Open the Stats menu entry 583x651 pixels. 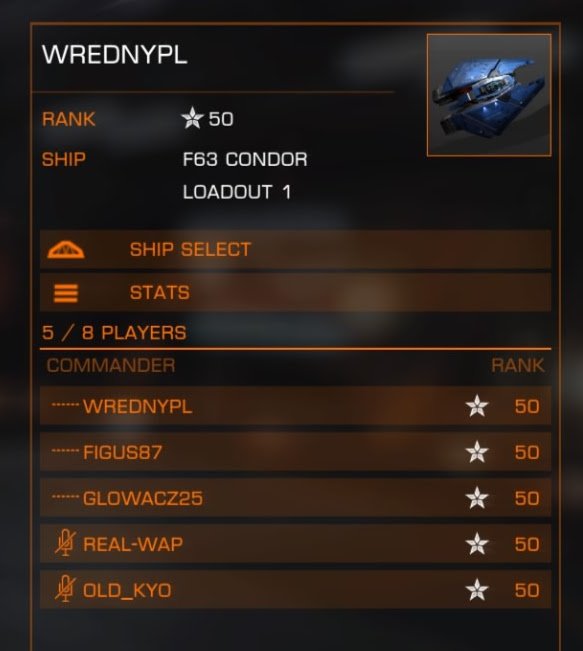pyautogui.click(x=295, y=293)
